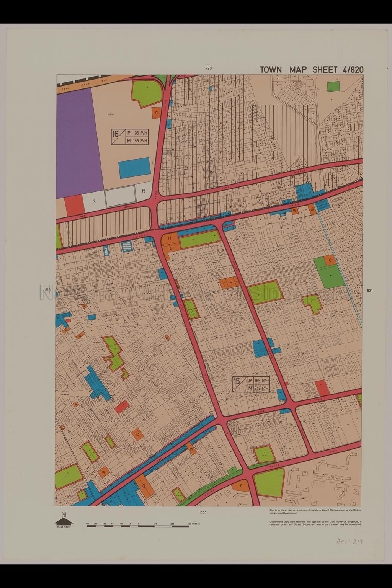
Task: Click the map title Town Map Sheet 4/820
Action: (x=312, y=70)
